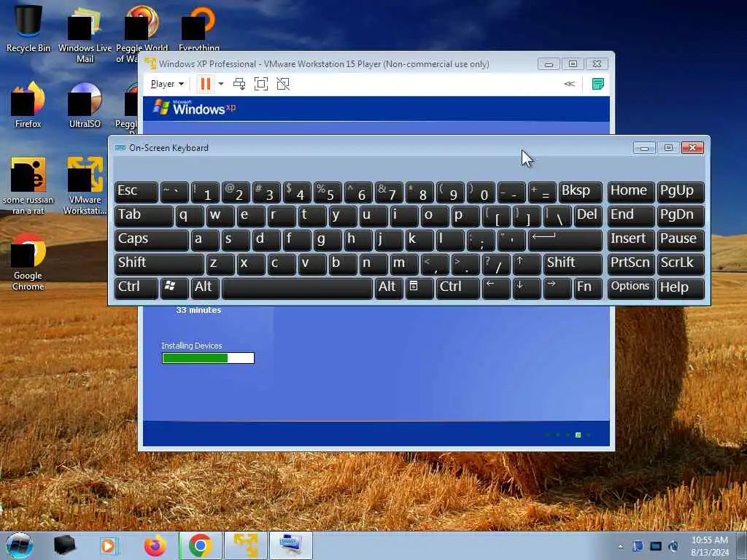747x560 pixels.
Task: Send Ctrl+Alt+Del to the virtual machine
Action: tap(239, 85)
